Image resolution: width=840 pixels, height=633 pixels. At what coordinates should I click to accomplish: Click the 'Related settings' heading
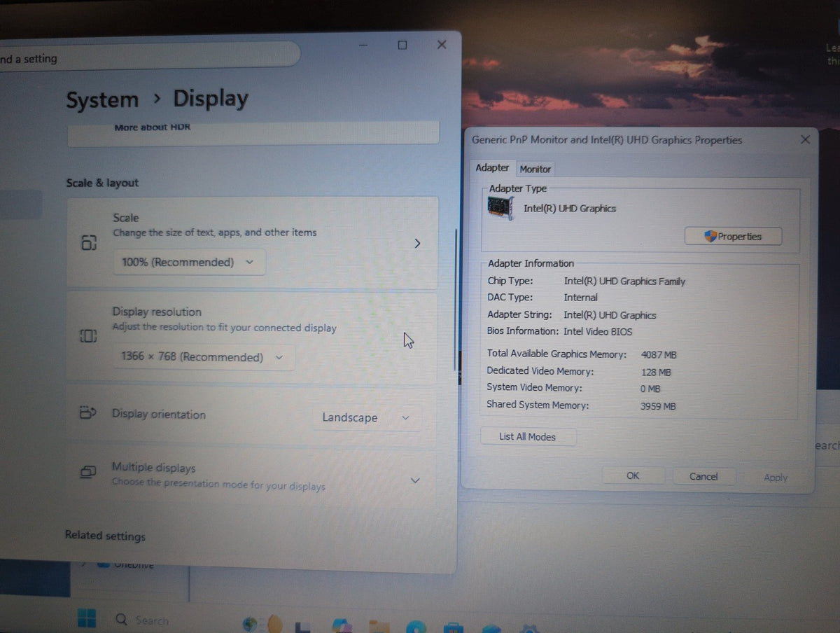105,536
